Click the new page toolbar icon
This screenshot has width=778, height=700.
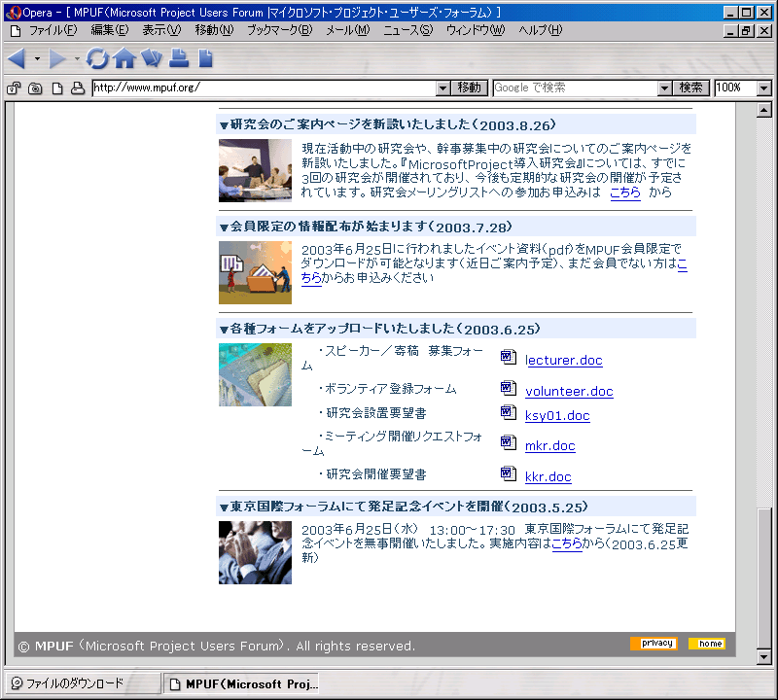pyautogui.click(x=205, y=58)
